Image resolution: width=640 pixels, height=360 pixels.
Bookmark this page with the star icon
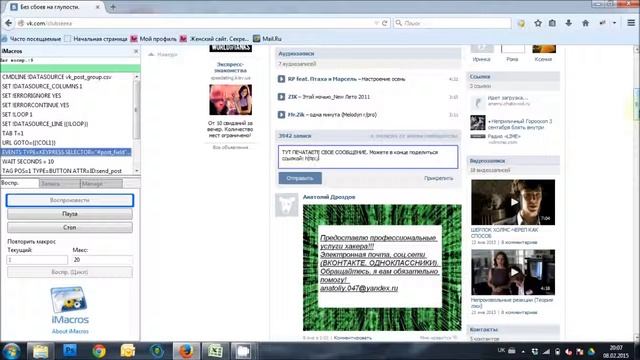click(538, 23)
